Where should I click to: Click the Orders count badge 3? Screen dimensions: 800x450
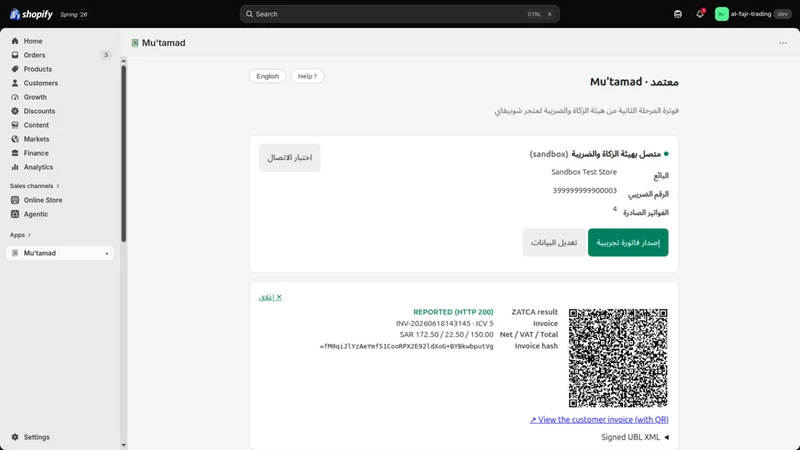click(x=106, y=55)
